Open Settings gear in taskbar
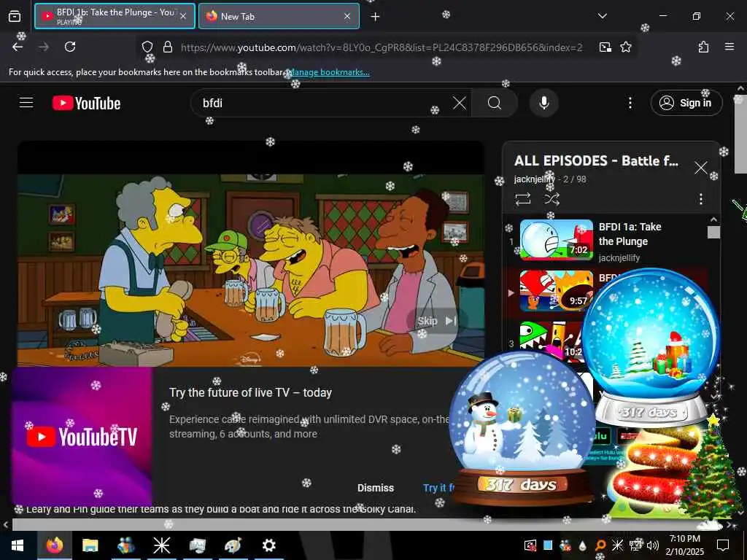This screenshot has height=560, width=747. point(268,545)
